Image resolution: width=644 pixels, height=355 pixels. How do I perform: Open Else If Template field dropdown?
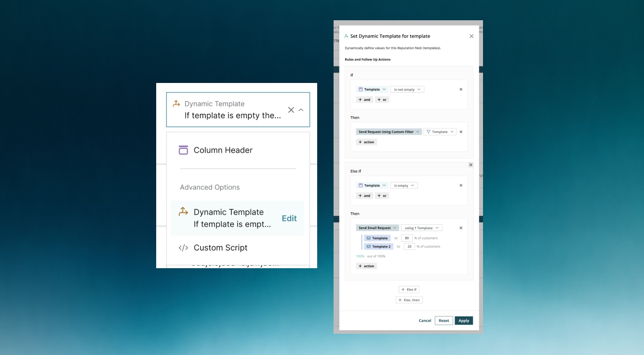(372, 185)
